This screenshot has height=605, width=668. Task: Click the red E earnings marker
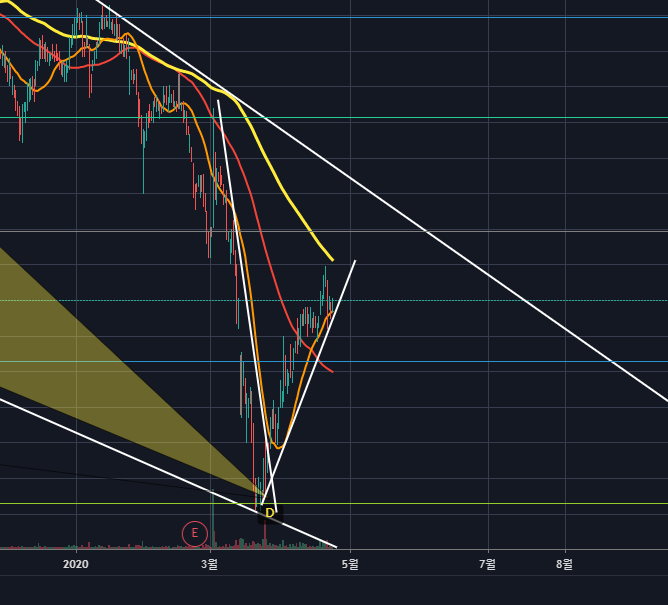(195, 533)
